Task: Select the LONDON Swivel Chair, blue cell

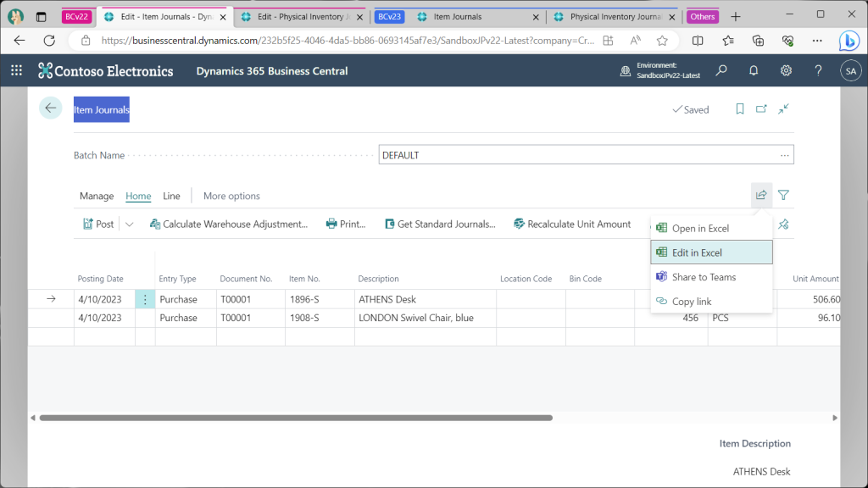Action: 426,319
